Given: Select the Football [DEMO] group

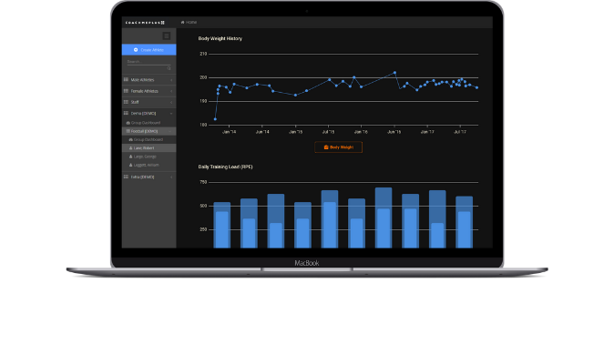Looking at the screenshot, I should pyautogui.click(x=144, y=131).
